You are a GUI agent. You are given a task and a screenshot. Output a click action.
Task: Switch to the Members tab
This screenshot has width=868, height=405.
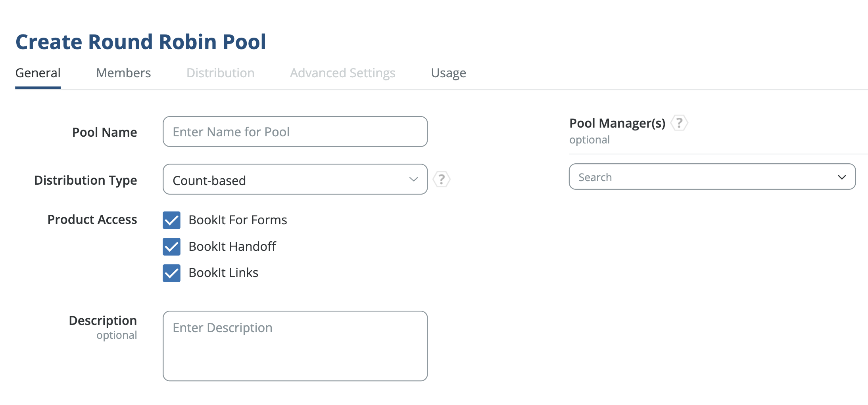tap(123, 73)
